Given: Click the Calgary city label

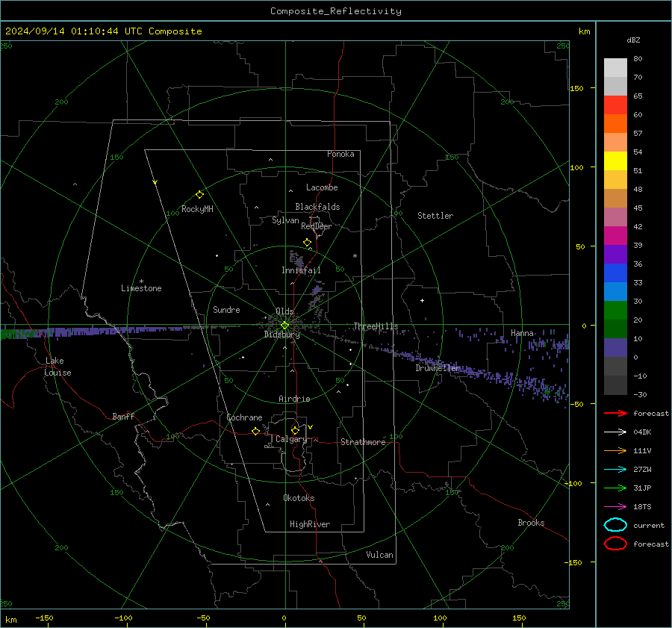Looking at the screenshot, I should (291, 439).
